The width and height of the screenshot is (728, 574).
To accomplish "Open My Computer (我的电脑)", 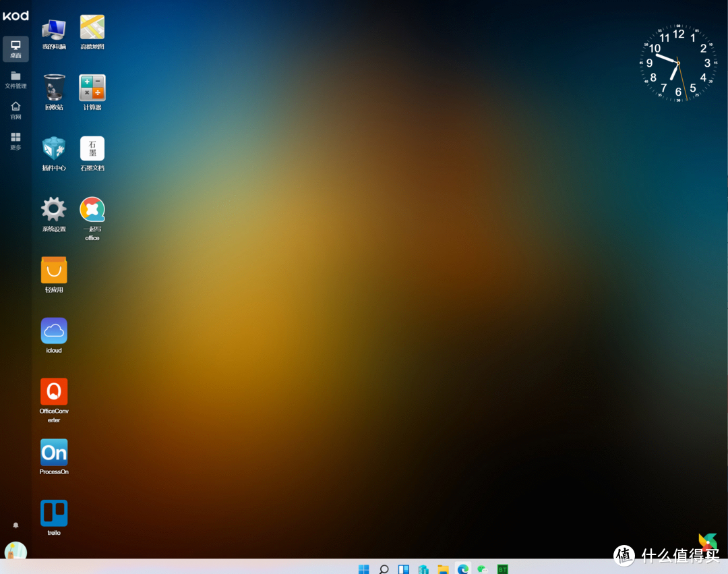I will (53, 27).
